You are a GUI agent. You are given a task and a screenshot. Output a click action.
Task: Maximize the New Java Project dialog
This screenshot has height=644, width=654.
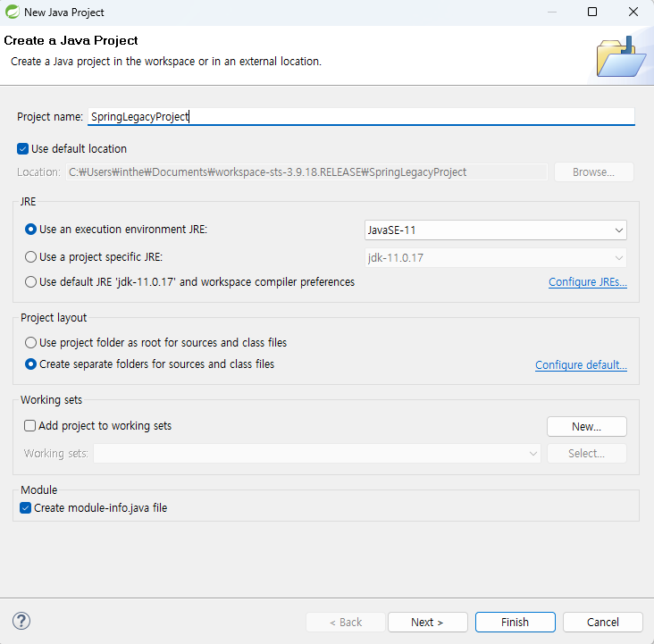(x=591, y=12)
